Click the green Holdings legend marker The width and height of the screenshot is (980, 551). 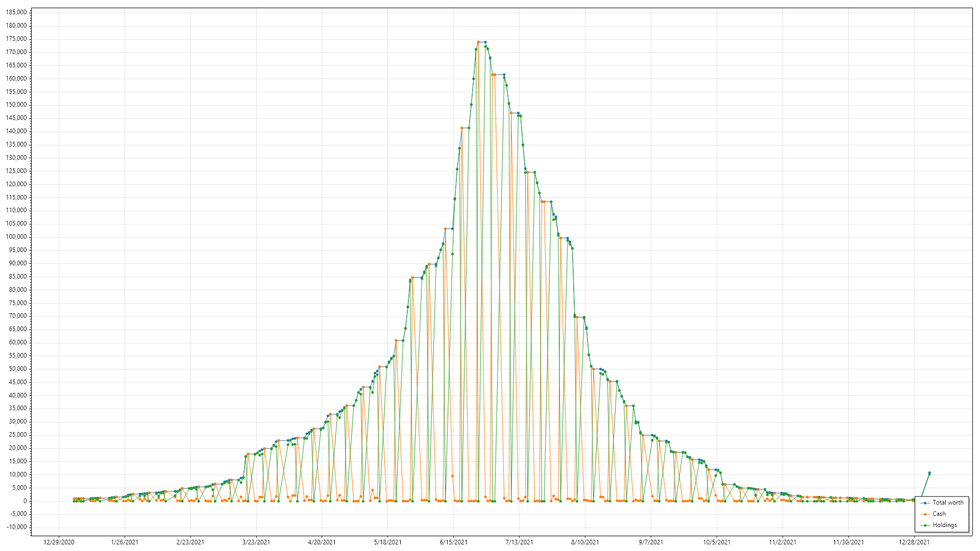click(925, 525)
